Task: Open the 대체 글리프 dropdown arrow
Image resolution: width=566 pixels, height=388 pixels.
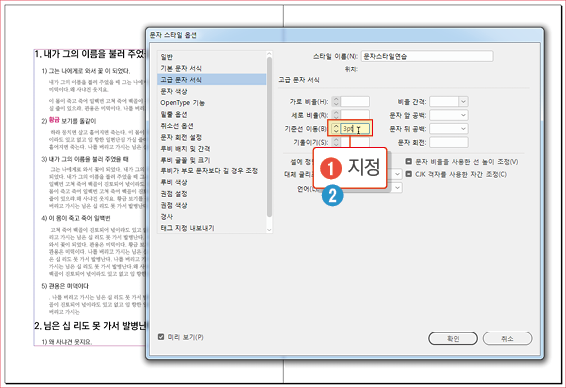Action: [x=397, y=174]
